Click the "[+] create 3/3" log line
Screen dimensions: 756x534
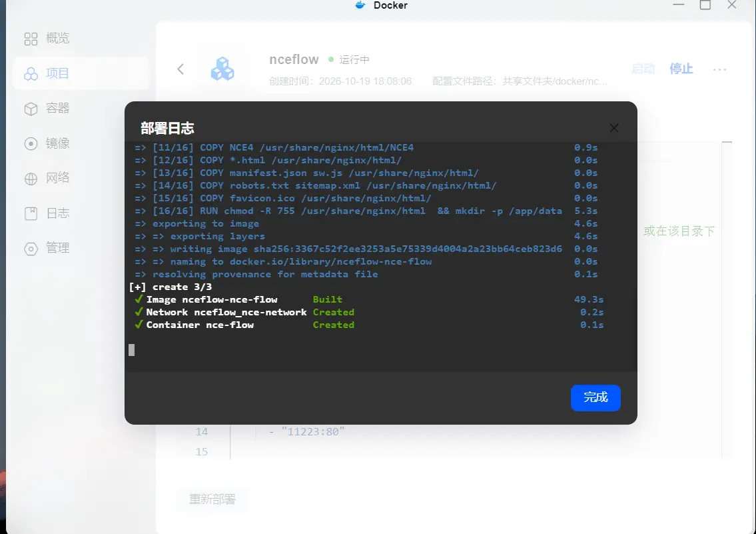pos(171,287)
